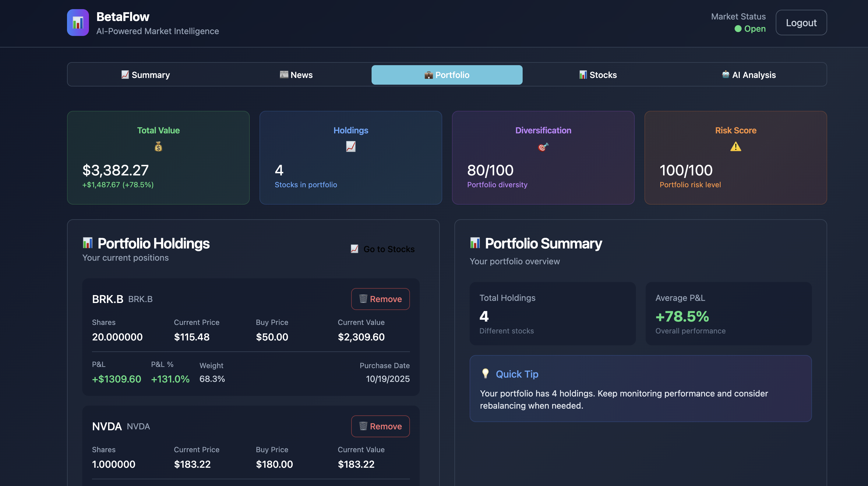Click the money bag icon in Total Value
868x486 pixels.
click(x=158, y=146)
